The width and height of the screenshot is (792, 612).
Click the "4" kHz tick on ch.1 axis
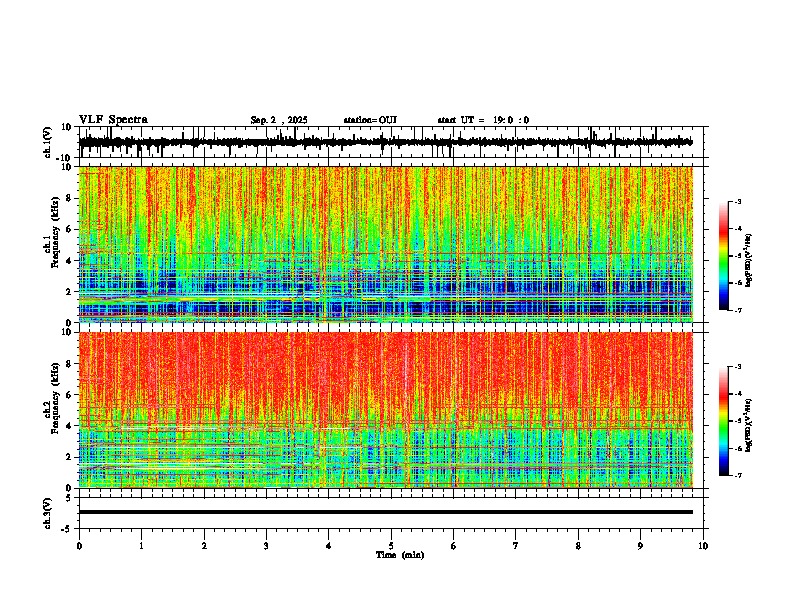[70, 261]
